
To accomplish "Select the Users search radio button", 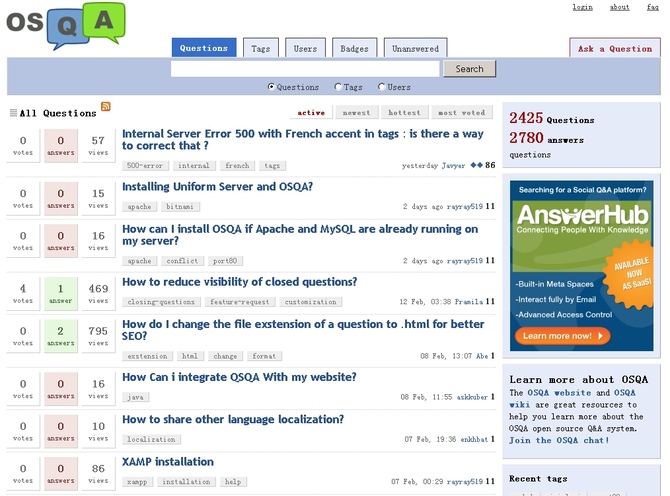I will (382, 87).
